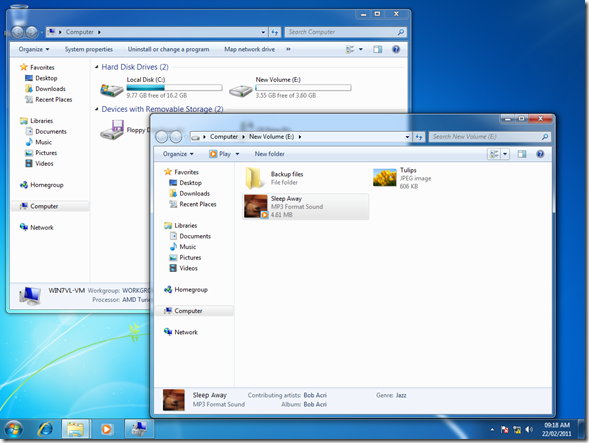Collapse the Hard Disk Drives group
589x443 pixels.
[97, 67]
